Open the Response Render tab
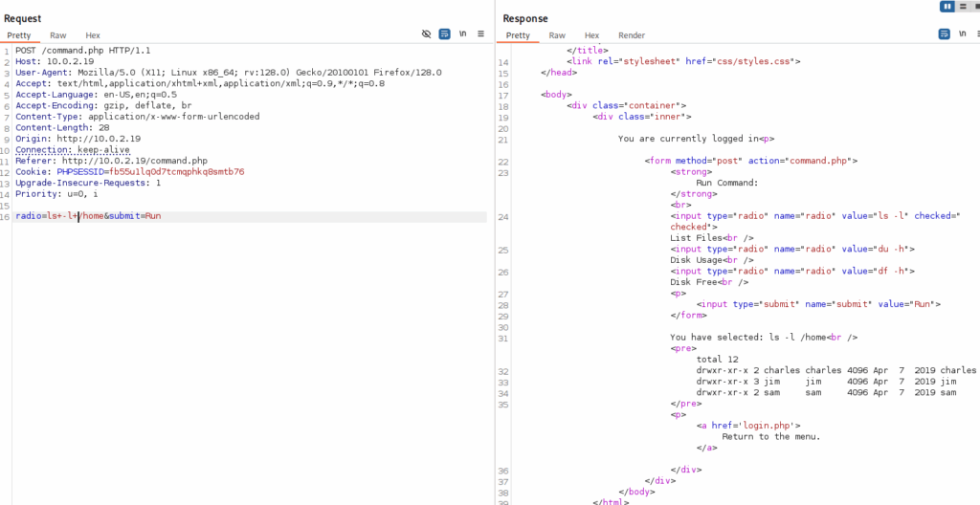This screenshot has width=980, height=505. point(632,35)
